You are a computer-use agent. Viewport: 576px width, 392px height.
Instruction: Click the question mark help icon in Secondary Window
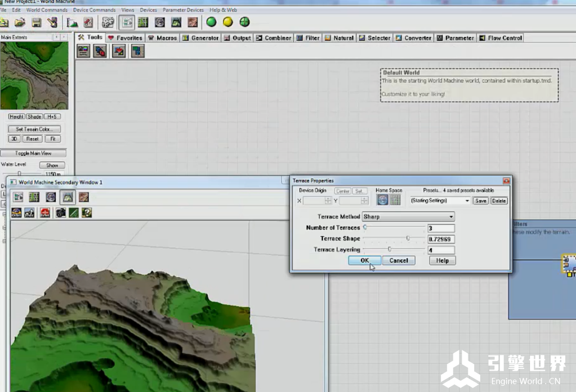coord(87,213)
